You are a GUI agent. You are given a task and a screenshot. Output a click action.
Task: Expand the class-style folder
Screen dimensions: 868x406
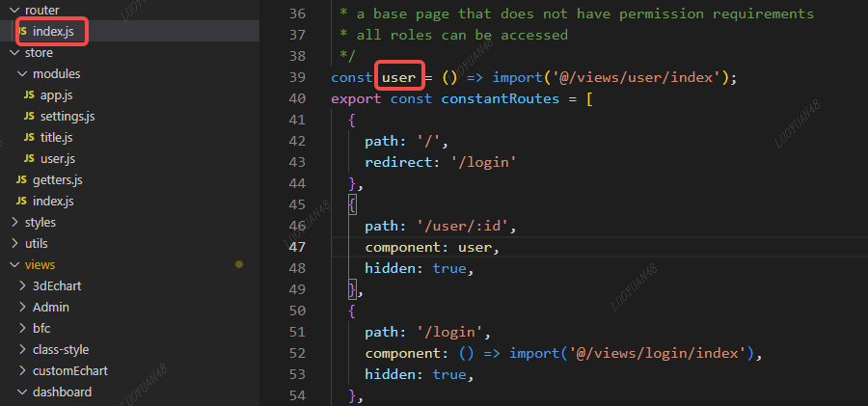[x=21, y=350]
